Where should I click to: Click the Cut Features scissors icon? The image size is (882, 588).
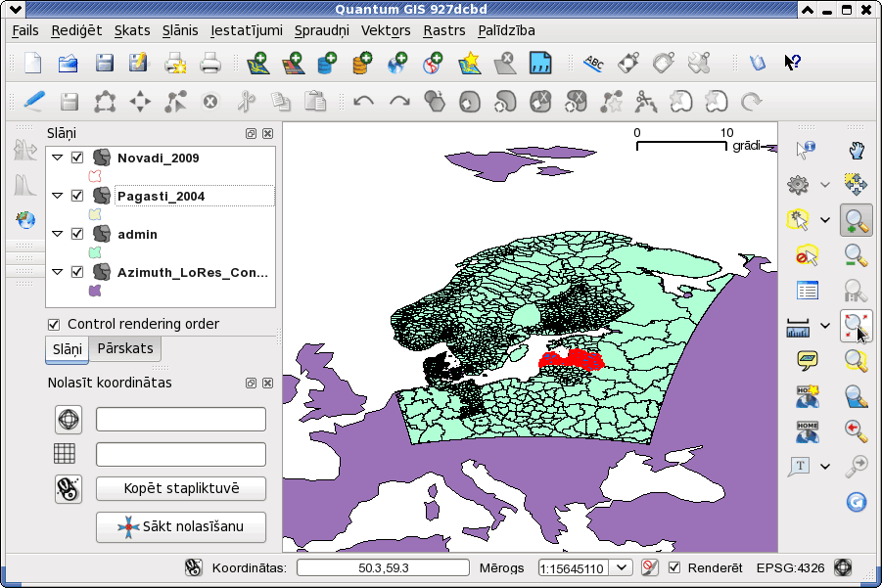[x=246, y=102]
